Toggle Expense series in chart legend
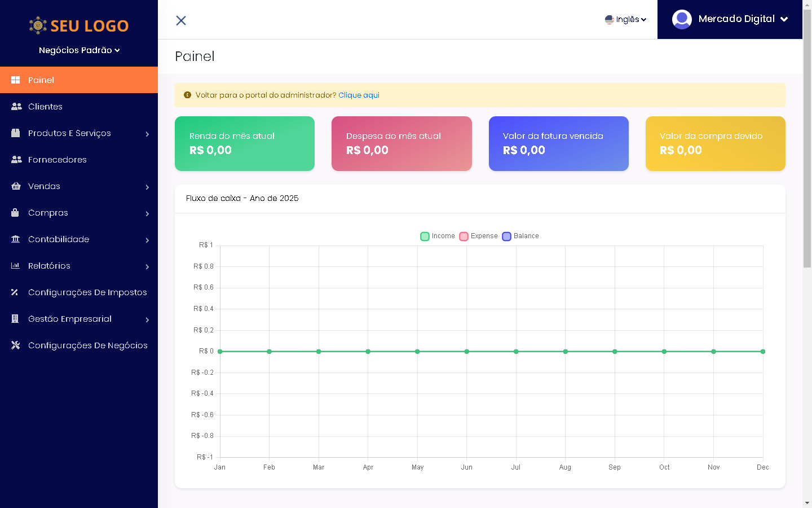Screen dimensions: 812x508 (478, 236)
